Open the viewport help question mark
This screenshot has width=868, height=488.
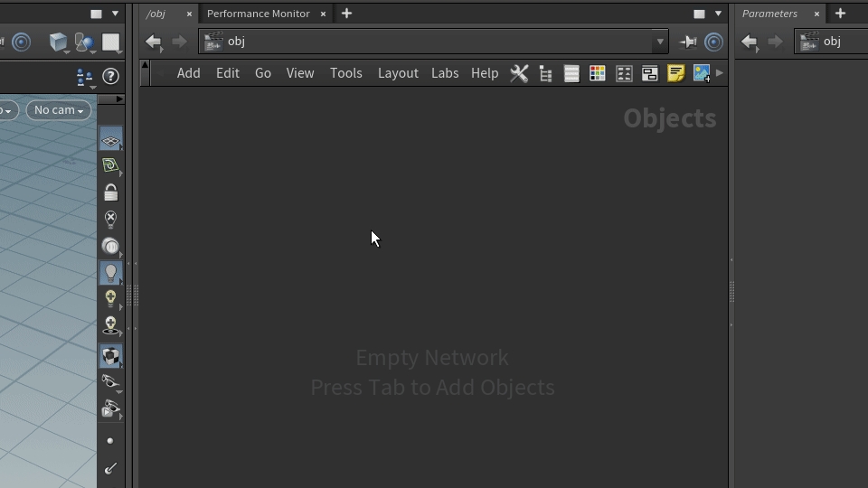(110, 77)
